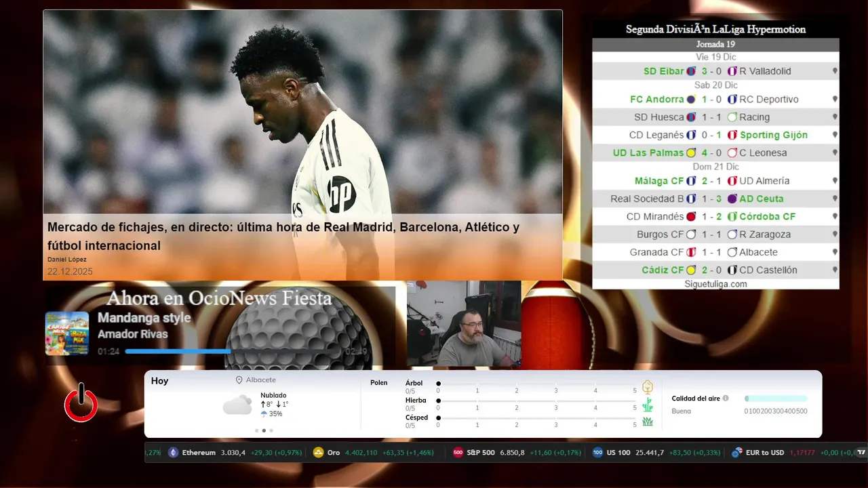Click the air quality index bar
Viewport: 868px width, 488px height.
click(x=776, y=399)
